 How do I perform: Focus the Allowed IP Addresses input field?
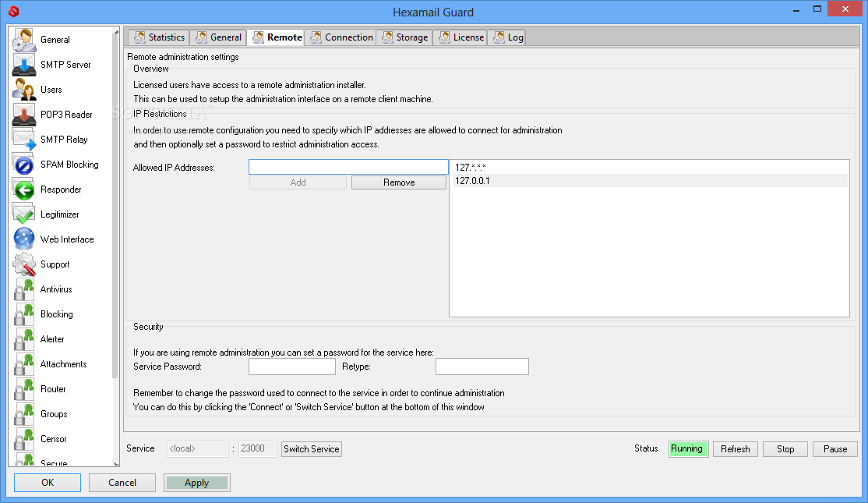[x=348, y=167]
